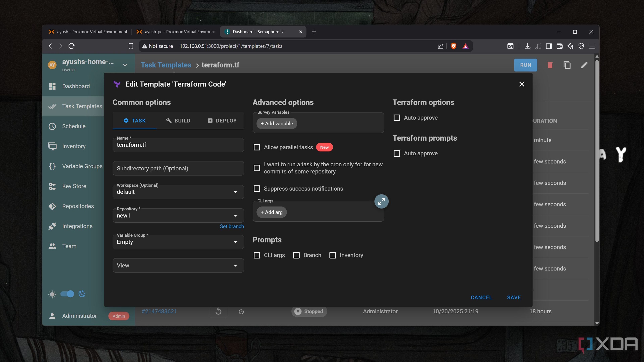Open the Variable Group dropdown
This screenshot has height=362, width=644.
178,242
